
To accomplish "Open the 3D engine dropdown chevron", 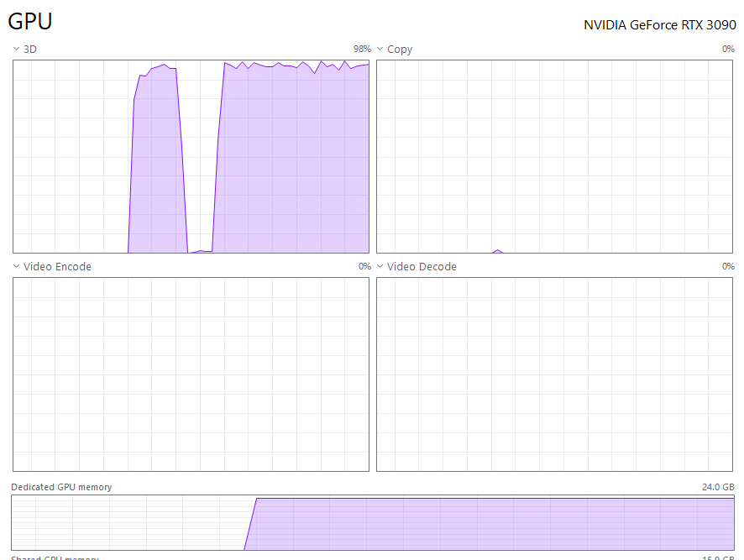I will (x=16, y=50).
